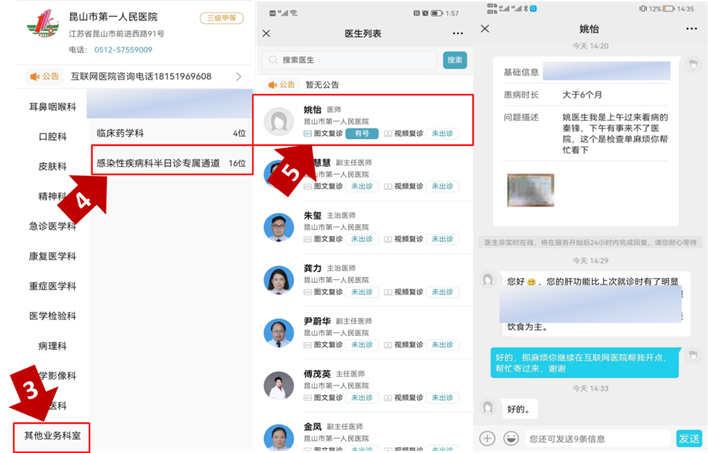Tap 视频复诊 未出诊 tag for 朱玺
The width and height of the screenshot is (708, 453).
click(x=442, y=239)
